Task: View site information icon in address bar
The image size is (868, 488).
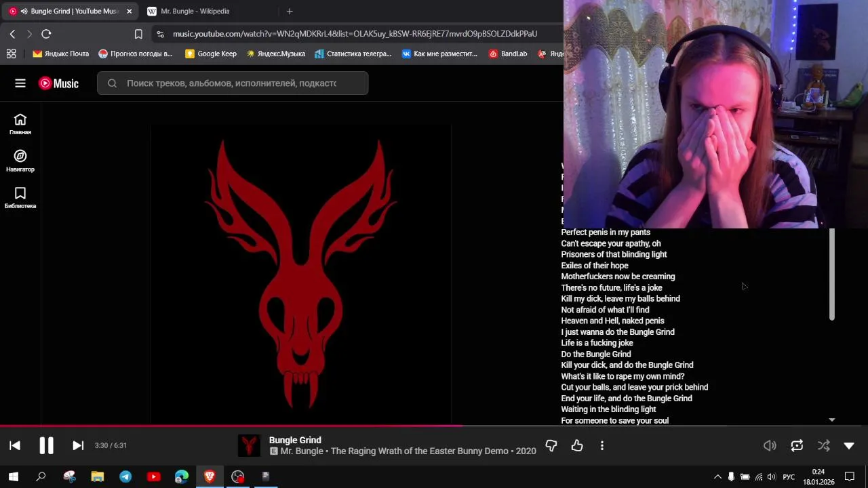Action: tap(160, 34)
